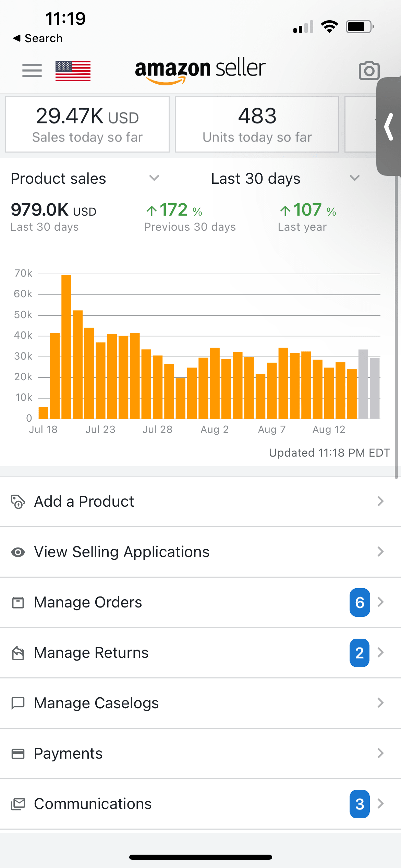Open the camera scan icon

coord(369,71)
